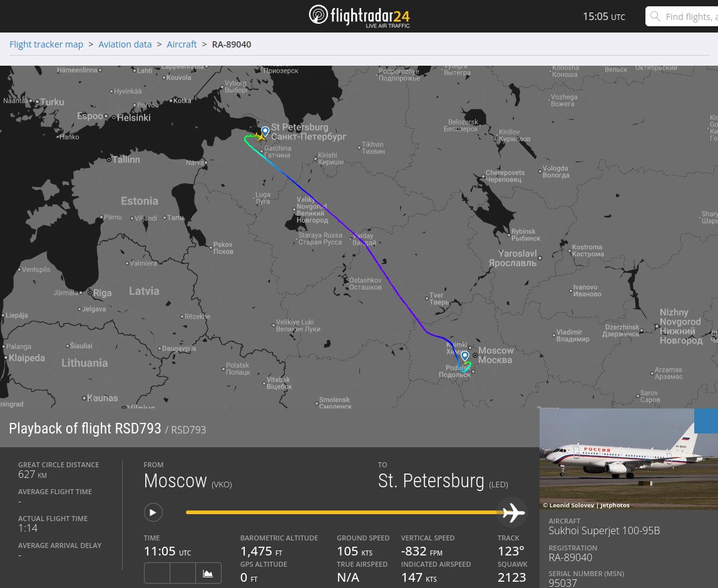Click the Leonid Solovev Jetphotos credit
This screenshot has width=718, height=588.
coord(586,505)
